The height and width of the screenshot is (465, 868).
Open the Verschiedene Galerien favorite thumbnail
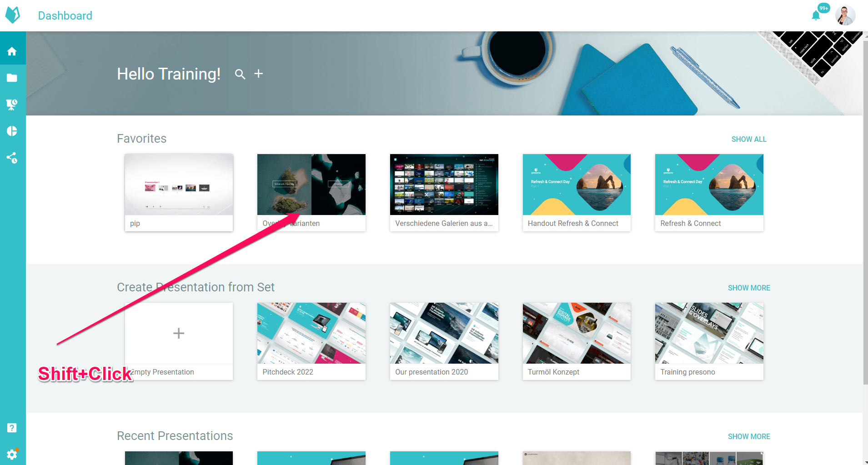(444, 185)
